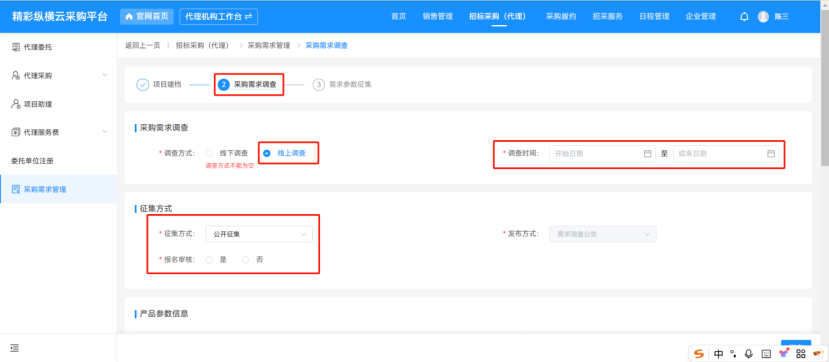Click the 结束日期 input field
This screenshot has width=829, height=362.
(726, 154)
